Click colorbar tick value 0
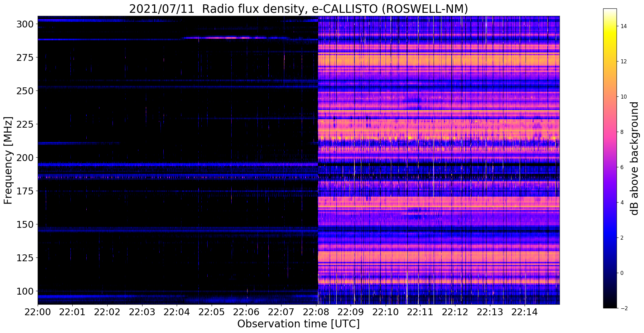Image resolution: width=644 pixels, height=333 pixels. pos(622,273)
